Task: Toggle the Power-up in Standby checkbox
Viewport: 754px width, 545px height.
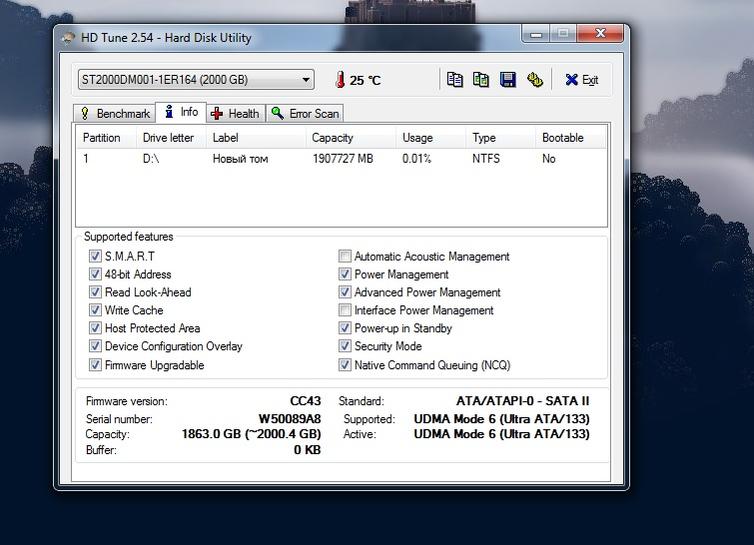Action: point(345,328)
